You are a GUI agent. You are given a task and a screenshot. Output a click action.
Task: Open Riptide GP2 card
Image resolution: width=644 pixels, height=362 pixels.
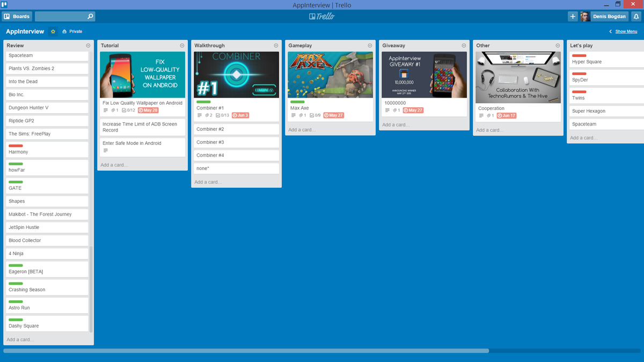click(x=47, y=121)
